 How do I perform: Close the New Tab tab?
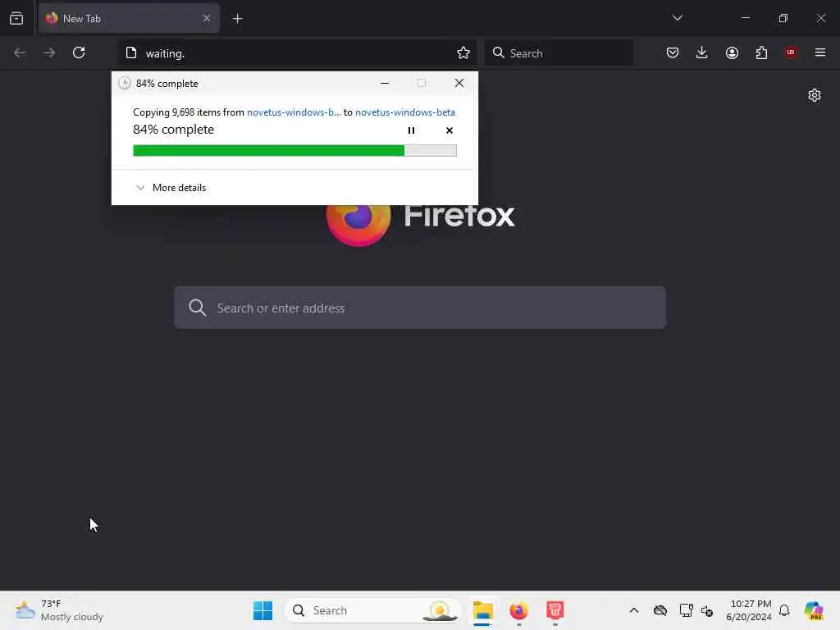[207, 18]
